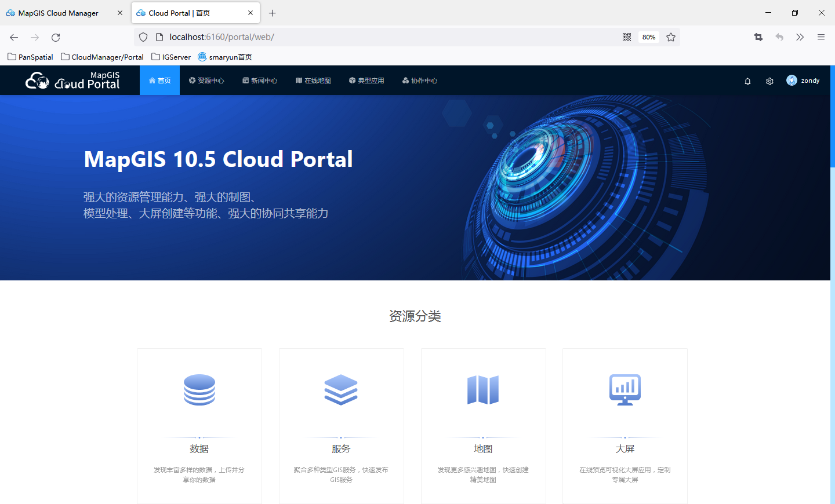The height and width of the screenshot is (504, 835).
Task: Open the portal settings gear icon
Action: [x=769, y=81]
